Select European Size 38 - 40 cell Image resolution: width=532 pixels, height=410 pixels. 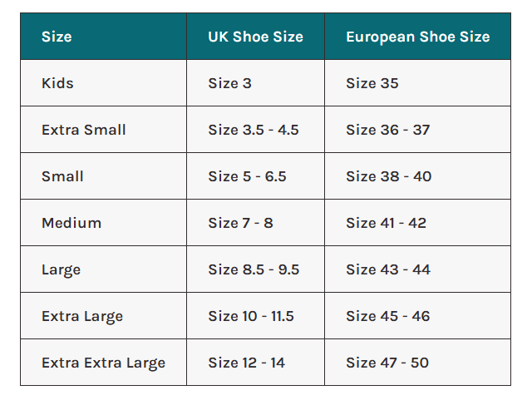pyautogui.click(x=389, y=176)
